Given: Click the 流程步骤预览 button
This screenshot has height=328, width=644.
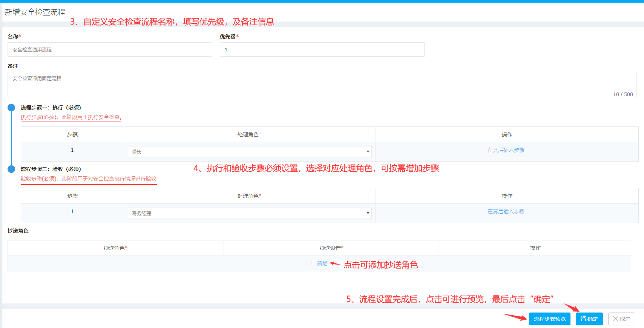Looking at the screenshot, I should pos(550,319).
